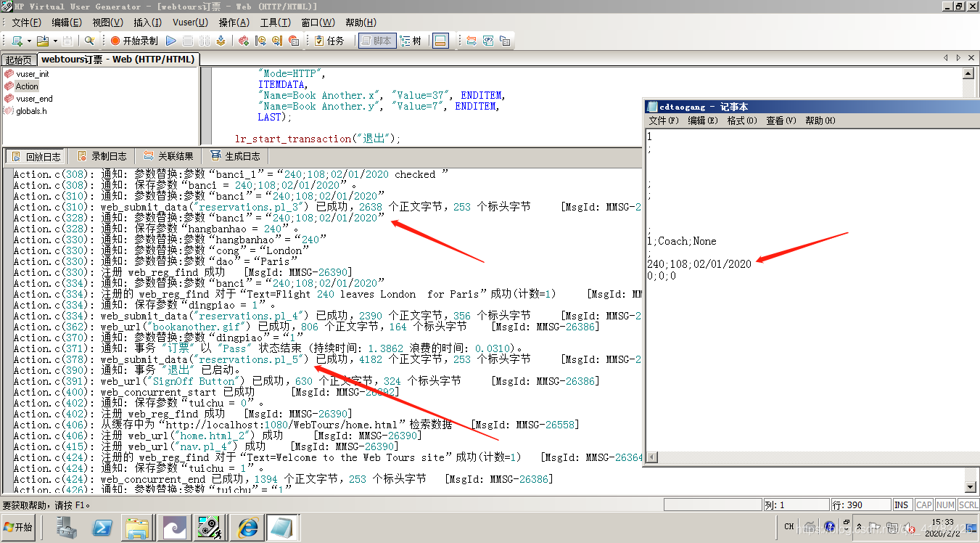The height and width of the screenshot is (543, 980).
Task: Click the blue Run replay play icon
Action: (x=171, y=41)
